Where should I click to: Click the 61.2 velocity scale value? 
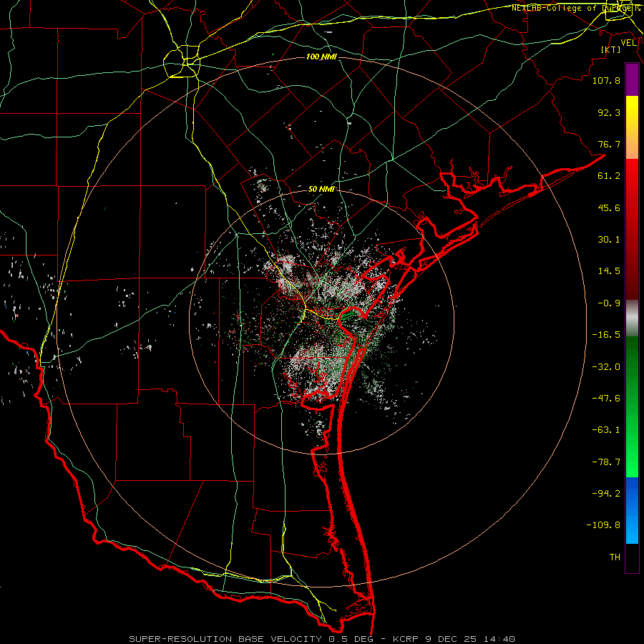(609, 176)
